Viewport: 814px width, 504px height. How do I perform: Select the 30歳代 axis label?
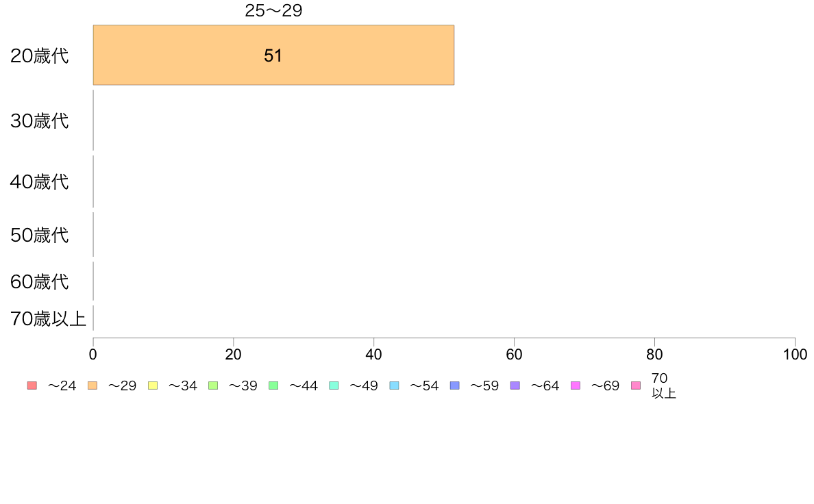pos(40,121)
